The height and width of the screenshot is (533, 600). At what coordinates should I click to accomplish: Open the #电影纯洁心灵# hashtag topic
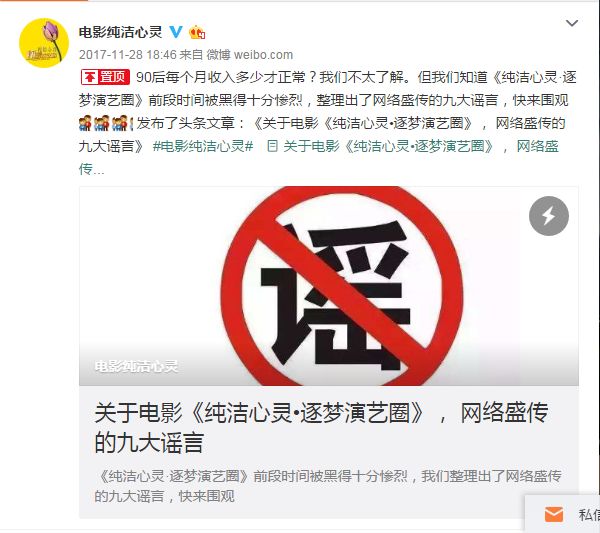tap(203, 146)
